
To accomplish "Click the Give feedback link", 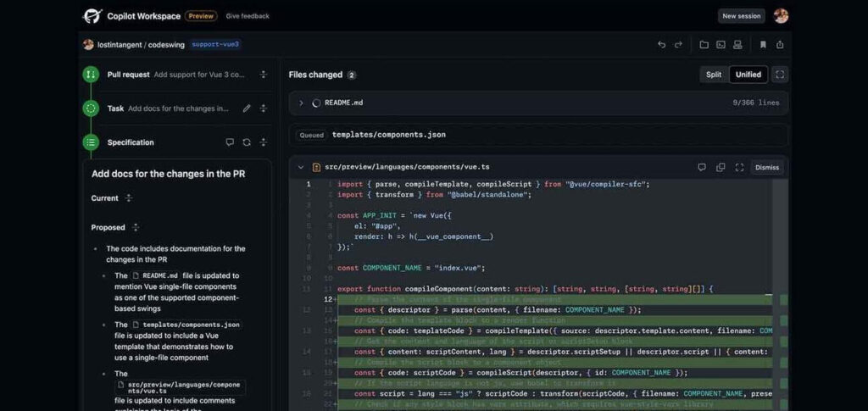I will coord(248,16).
